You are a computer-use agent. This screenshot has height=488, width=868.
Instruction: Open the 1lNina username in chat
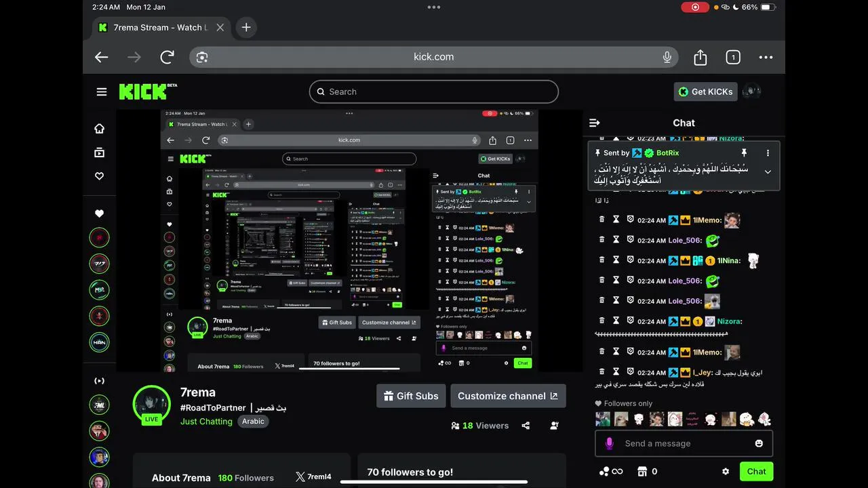pyautogui.click(x=729, y=261)
